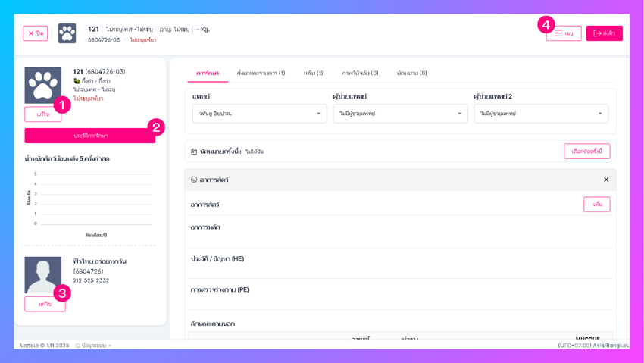Screen dimensions: 644x363
Task: Open the สั่งยาและรายการ (1) tab
Action: click(x=261, y=73)
